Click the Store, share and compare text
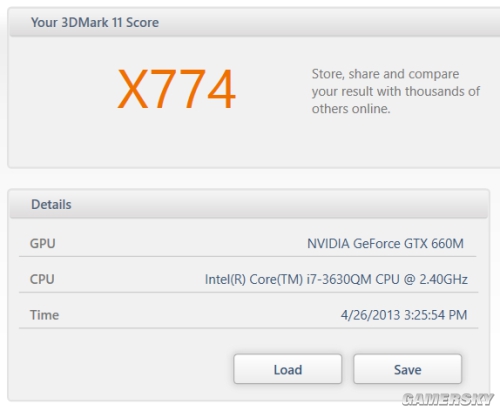This screenshot has width=500, height=411. pos(385,74)
